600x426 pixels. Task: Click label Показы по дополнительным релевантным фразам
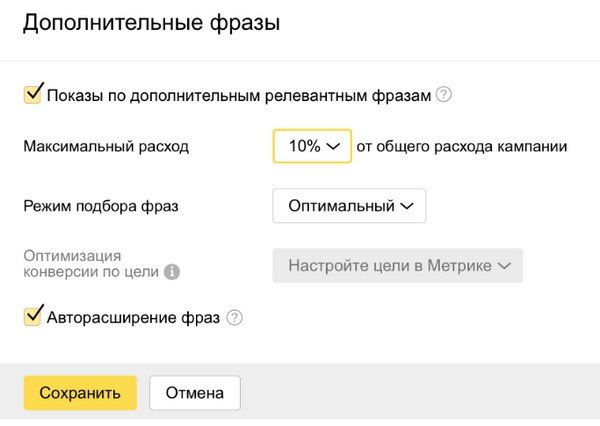pos(239,96)
